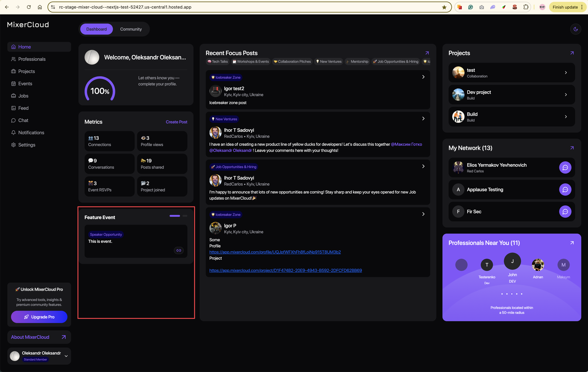Open My Network arrow icon
Screen dimensions: 588x372
pos(572,148)
